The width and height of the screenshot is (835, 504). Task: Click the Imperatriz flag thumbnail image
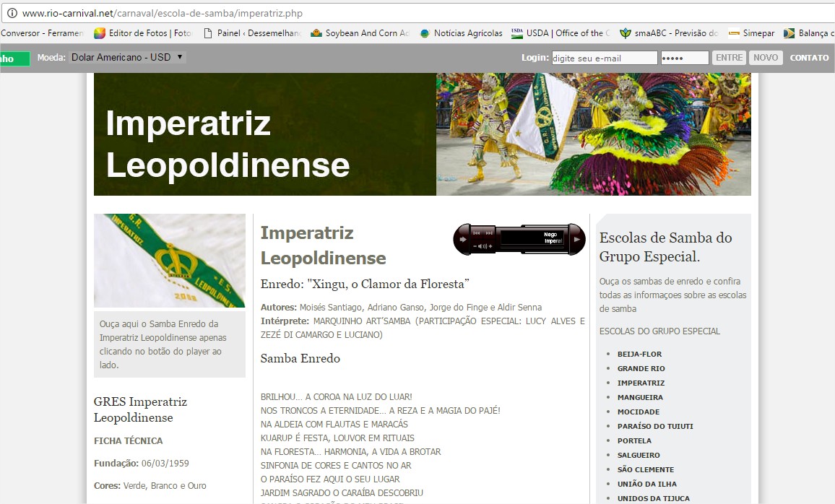[170, 261]
